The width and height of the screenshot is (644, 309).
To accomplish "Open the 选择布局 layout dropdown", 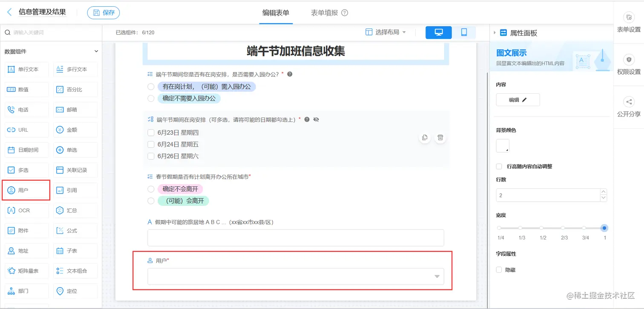I will 386,32.
